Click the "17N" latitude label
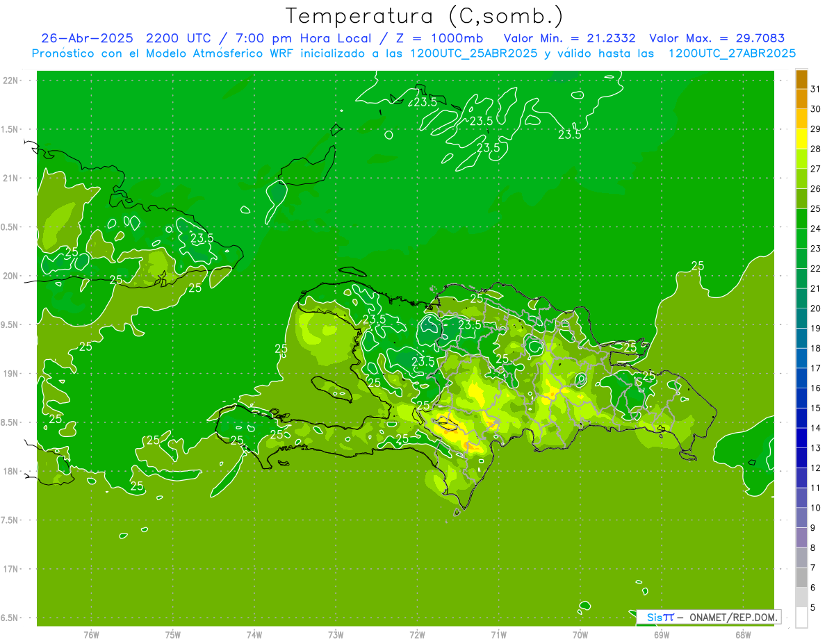Screen dimensions: 834x644 coord(11,569)
